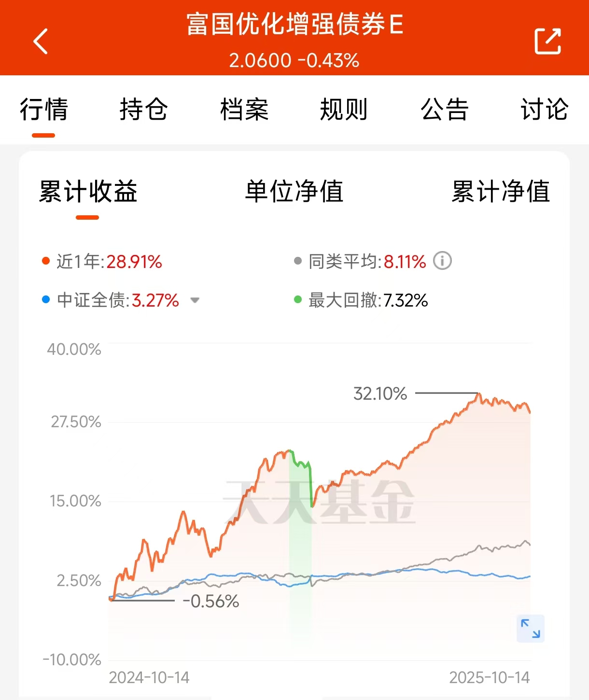Expand the 中证全债 benchmark dropdown arrow

[195, 300]
